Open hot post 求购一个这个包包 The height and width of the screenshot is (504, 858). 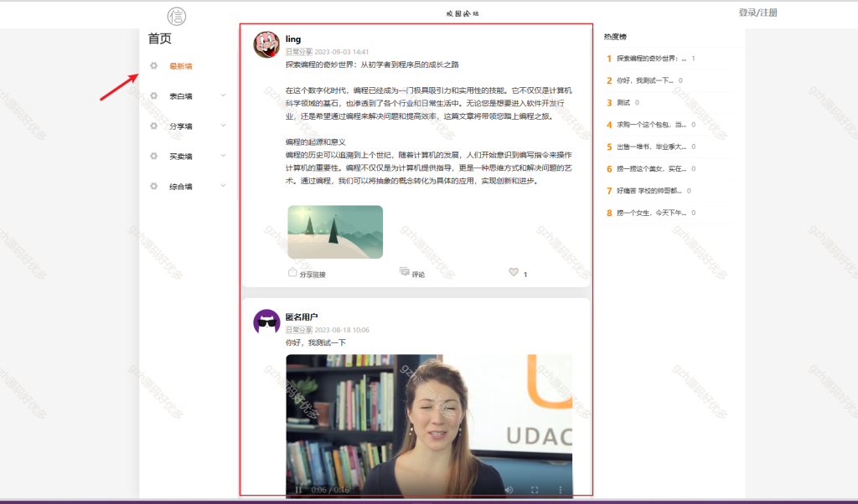pyautogui.click(x=651, y=125)
